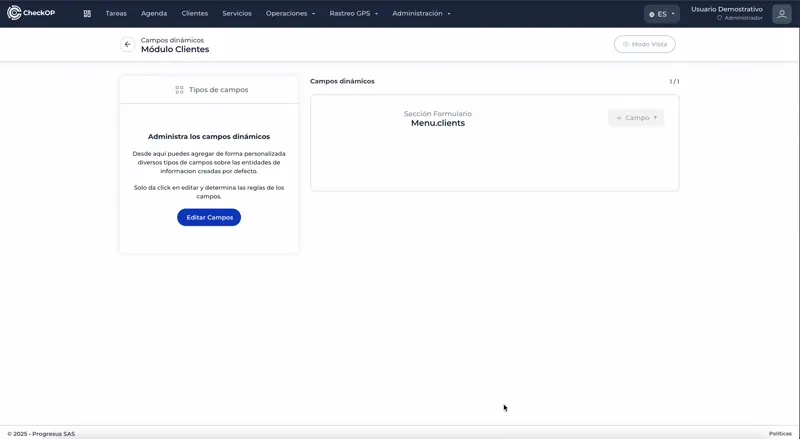Viewport: 800px width, 439px height.
Task: Open Tareas in the navigation bar
Action: click(116, 13)
